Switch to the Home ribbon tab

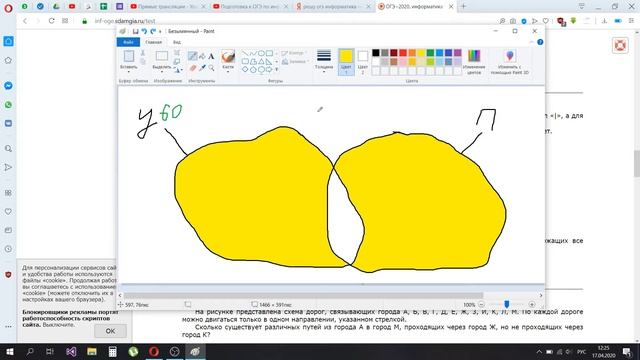pyautogui.click(x=153, y=42)
